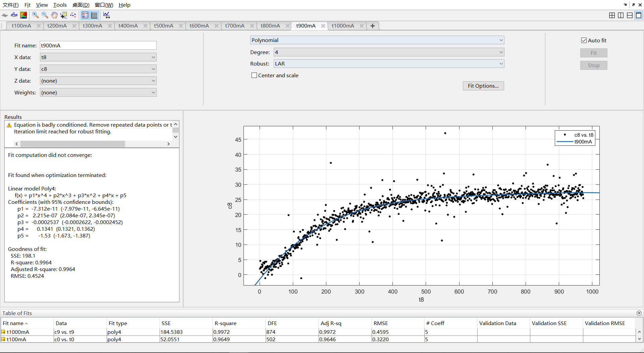Switch to left-right tile layout
The width and height of the screenshot is (644, 353).
tap(621, 15)
